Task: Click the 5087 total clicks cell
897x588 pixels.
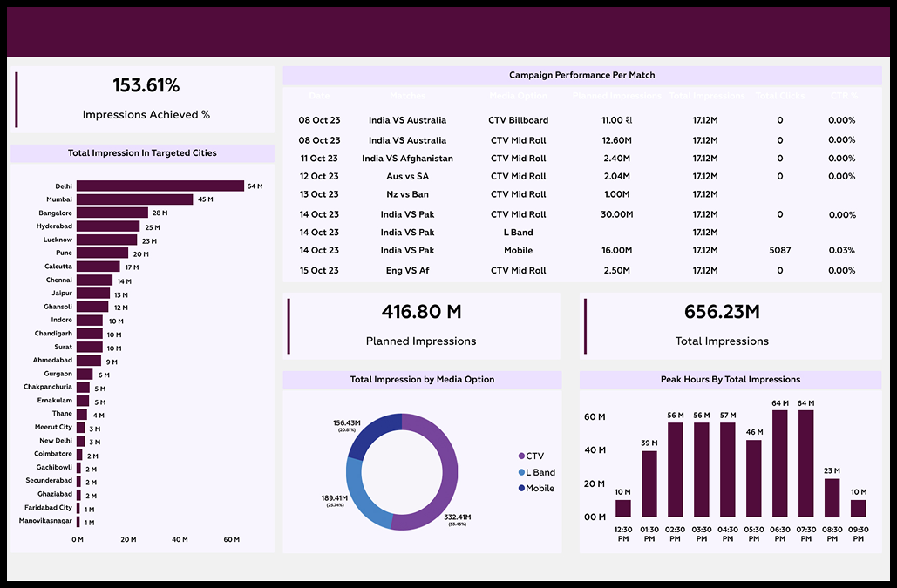Action: 779,251
